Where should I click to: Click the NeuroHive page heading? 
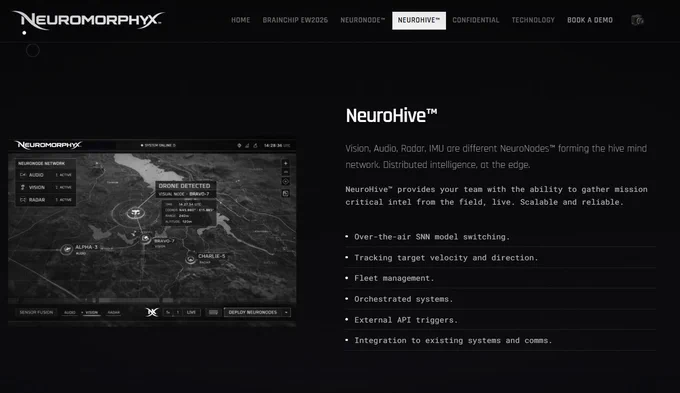(391, 116)
